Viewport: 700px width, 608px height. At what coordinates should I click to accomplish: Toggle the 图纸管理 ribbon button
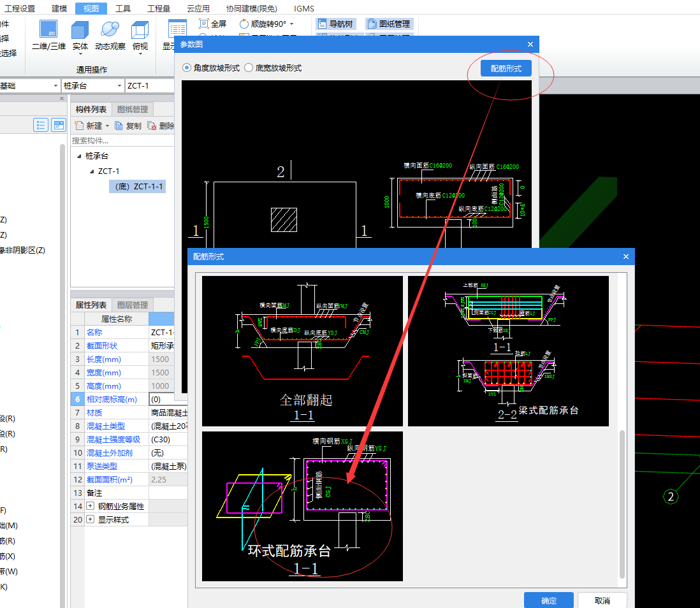(390, 24)
